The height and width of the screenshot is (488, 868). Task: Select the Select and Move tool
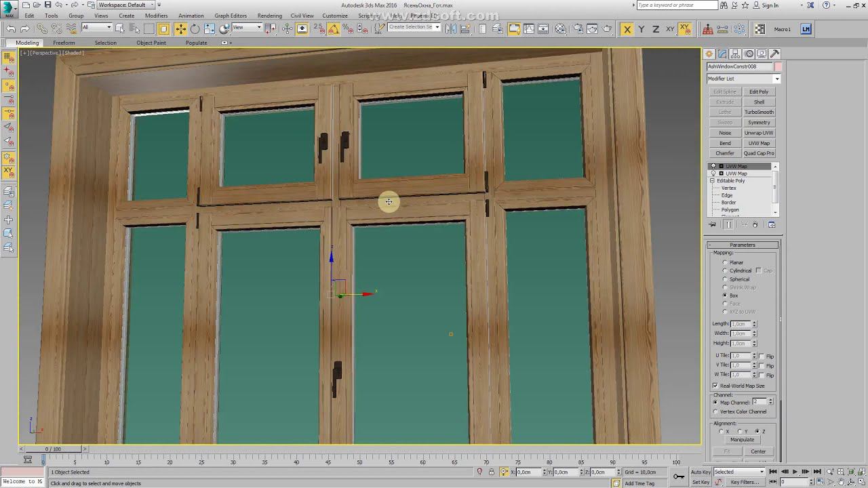click(180, 29)
